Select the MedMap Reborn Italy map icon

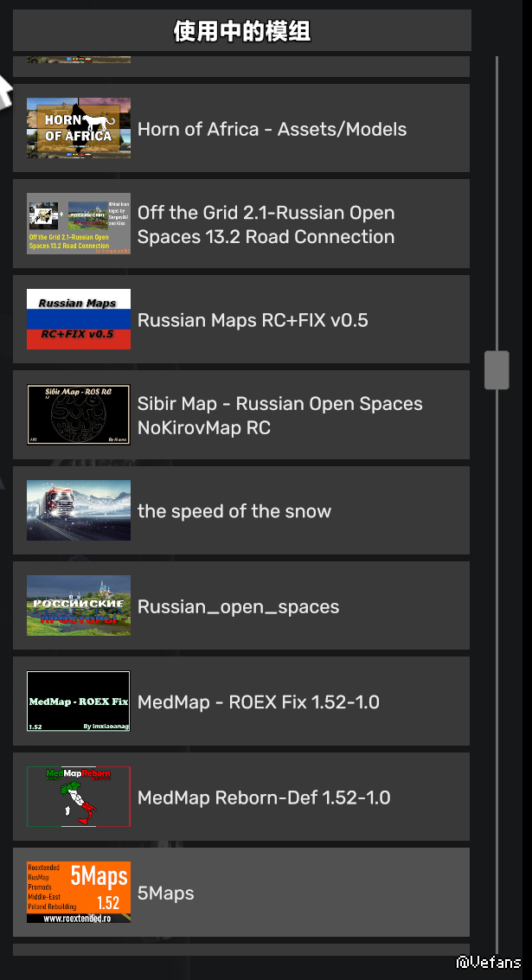click(x=79, y=797)
